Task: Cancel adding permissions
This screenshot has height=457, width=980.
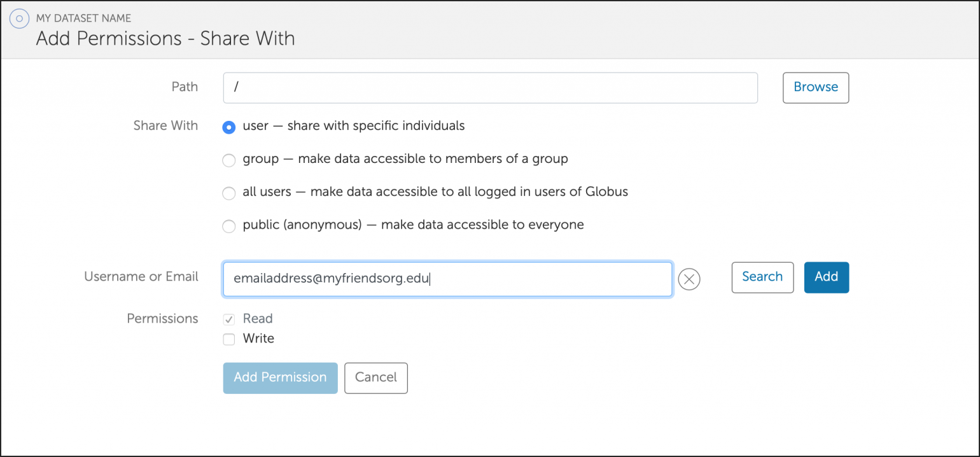Action: 375,378
